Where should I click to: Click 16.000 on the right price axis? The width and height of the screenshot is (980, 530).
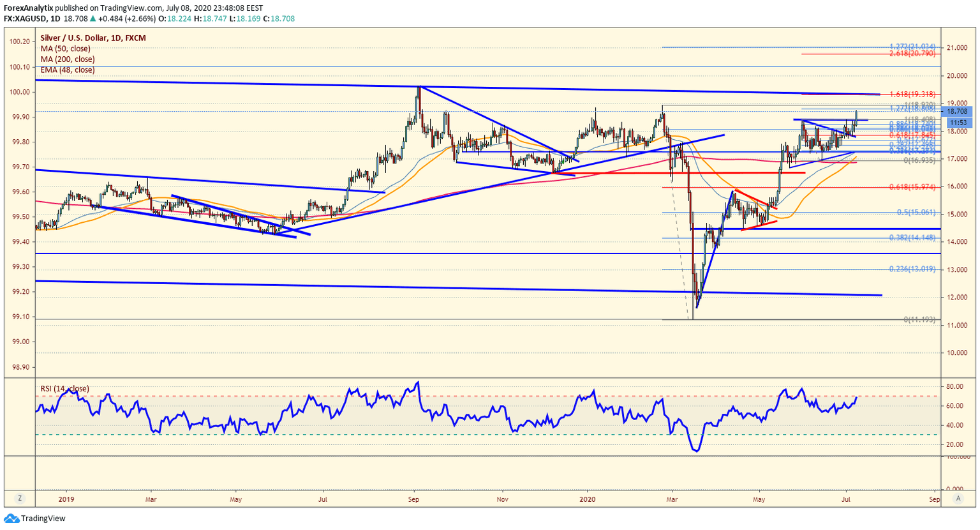(x=957, y=186)
